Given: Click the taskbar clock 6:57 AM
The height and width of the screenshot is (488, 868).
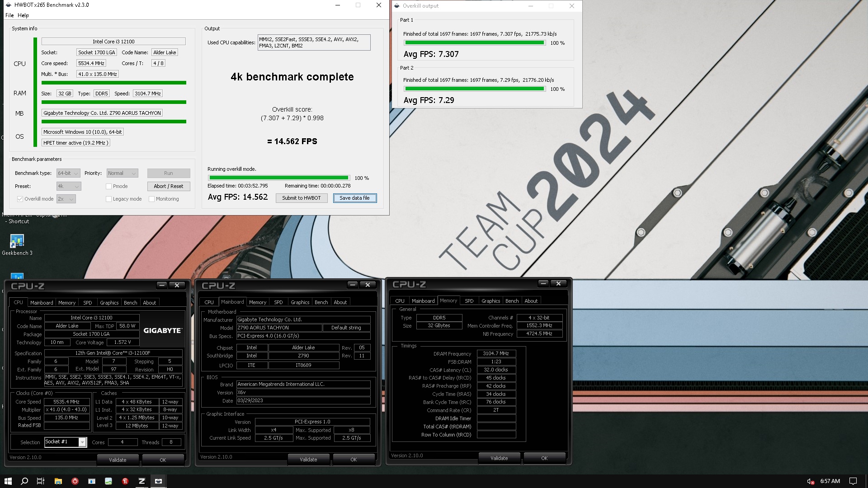Looking at the screenshot, I should click(830, 481).
